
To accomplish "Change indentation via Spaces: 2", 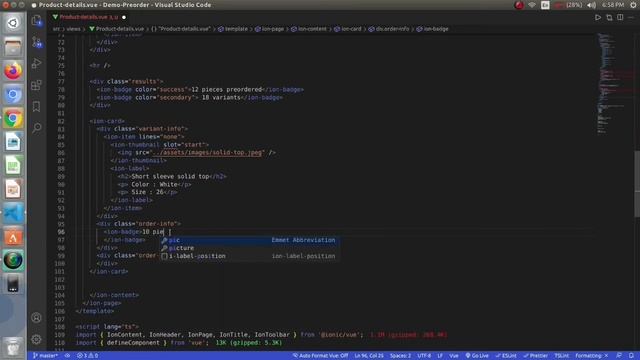I will pyautogui.click(x=400, y=356).
